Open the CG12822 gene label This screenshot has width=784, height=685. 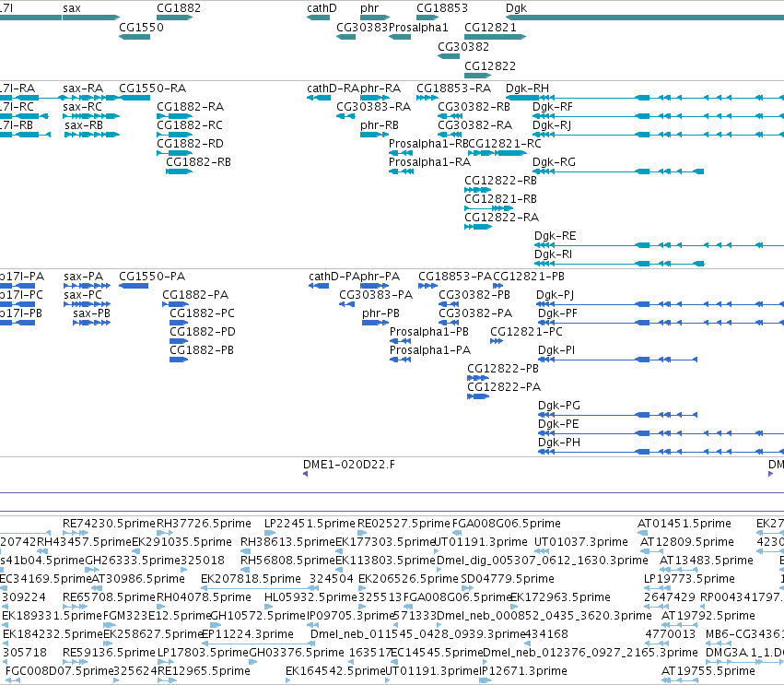[x=490, y=66]
